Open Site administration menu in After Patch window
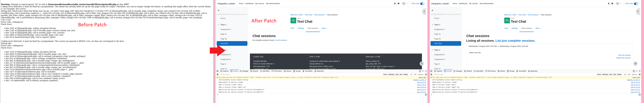Viewport: 644px width, 103px height. coord(273,4)
